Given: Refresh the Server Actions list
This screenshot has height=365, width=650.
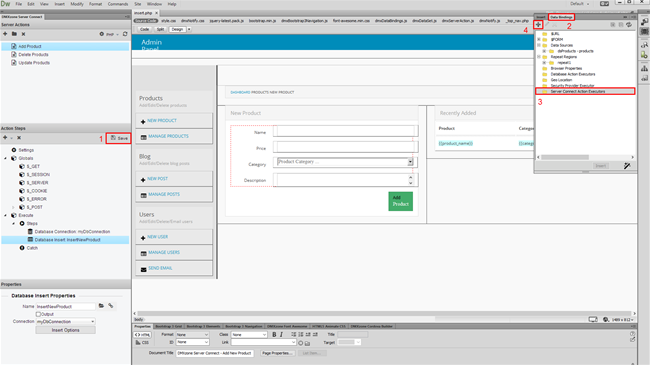Looking at the screenshot, I should pos(125,34).
